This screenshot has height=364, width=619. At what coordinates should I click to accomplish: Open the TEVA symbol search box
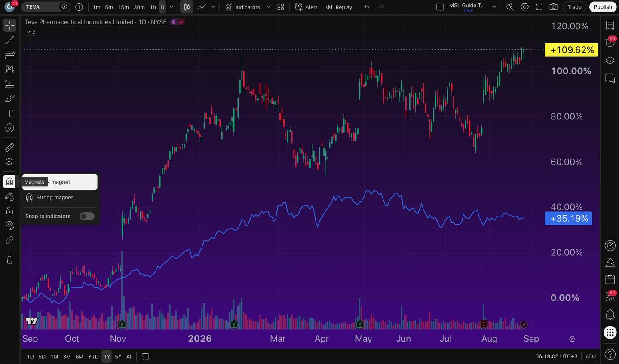pos(46,7)
